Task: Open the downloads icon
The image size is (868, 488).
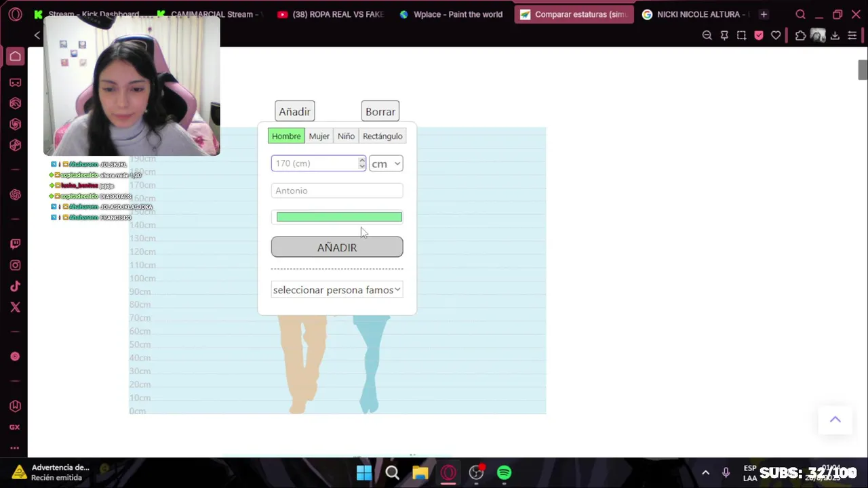Action: 835,35
